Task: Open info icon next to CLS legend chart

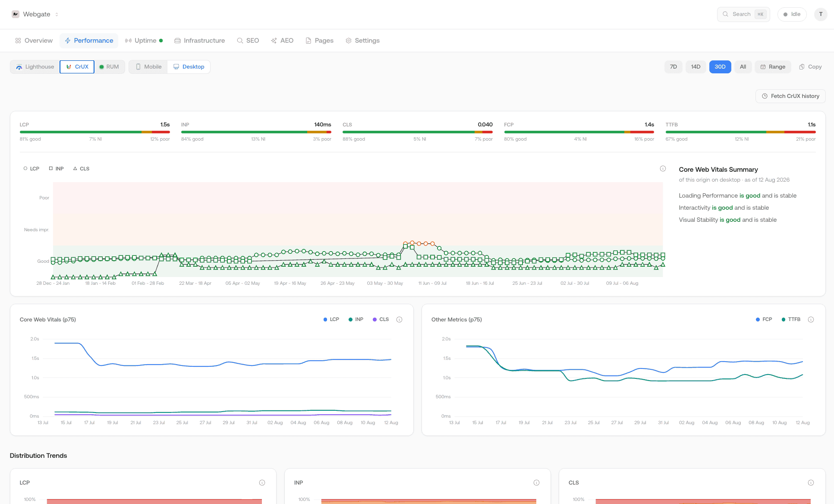Action: (663, 169)
